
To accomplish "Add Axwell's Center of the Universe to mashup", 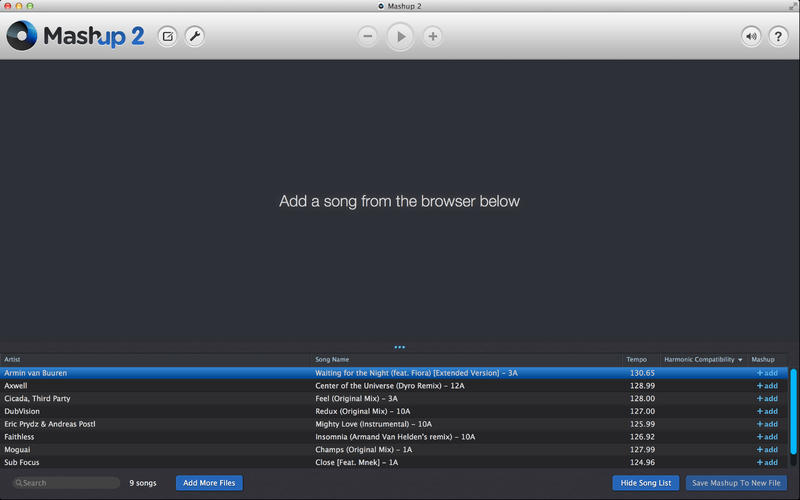I will tap(767, 386).
